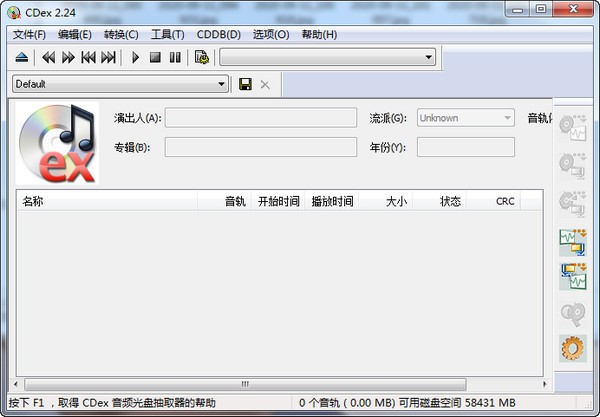Skip to the next track

tap(109, 58)
